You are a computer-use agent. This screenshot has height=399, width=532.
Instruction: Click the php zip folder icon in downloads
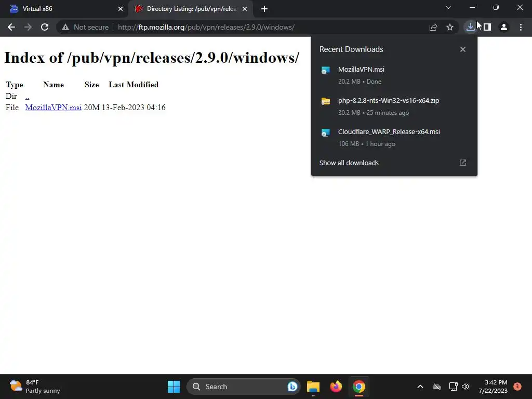[x=325, y=101]
